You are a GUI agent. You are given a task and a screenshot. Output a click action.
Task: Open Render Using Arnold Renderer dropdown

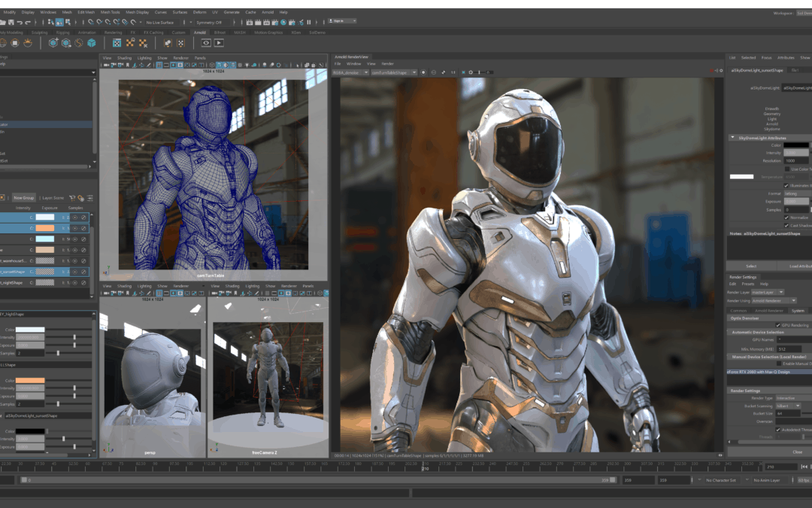tap(774, 300)
